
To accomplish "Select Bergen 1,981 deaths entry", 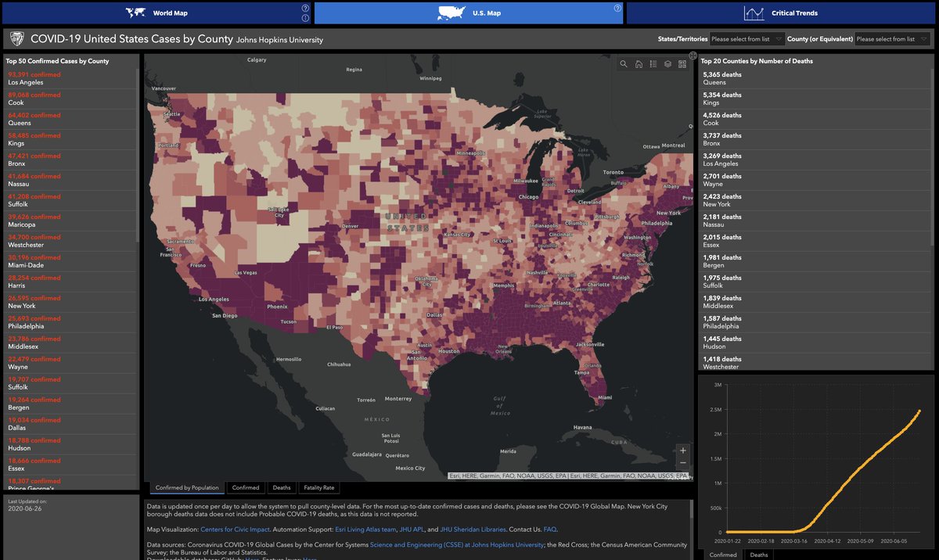I will [813, 261].
